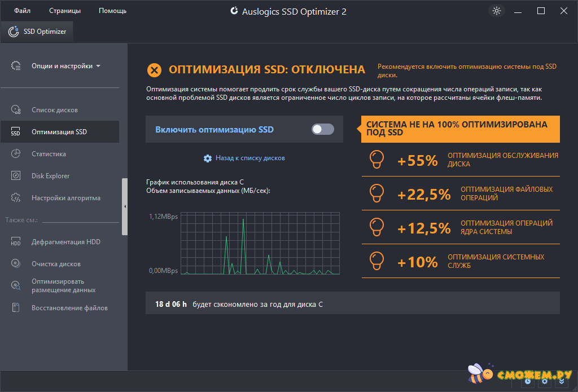The width and height of the screenshot is (578, 392).
Task: Click the +55% Оптимизация обслуживания диска item
Action: tap(461, 160)
